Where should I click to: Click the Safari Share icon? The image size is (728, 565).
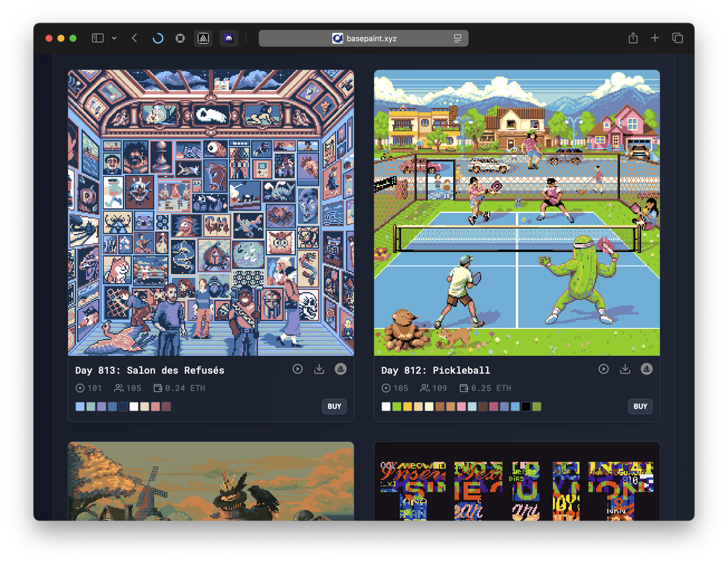(x=633, y=38)
